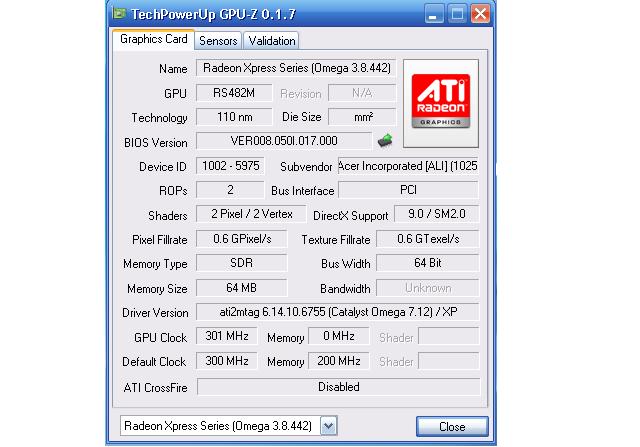Screen dimensions: 640x447
Task: Select the Graphics Card tab
Action: (153, 40)
